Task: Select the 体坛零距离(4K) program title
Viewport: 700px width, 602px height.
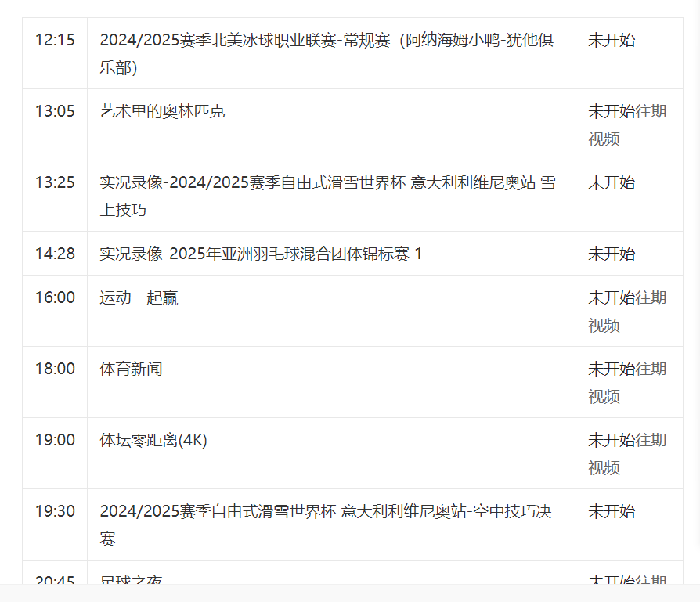Action: click(153, 440)
